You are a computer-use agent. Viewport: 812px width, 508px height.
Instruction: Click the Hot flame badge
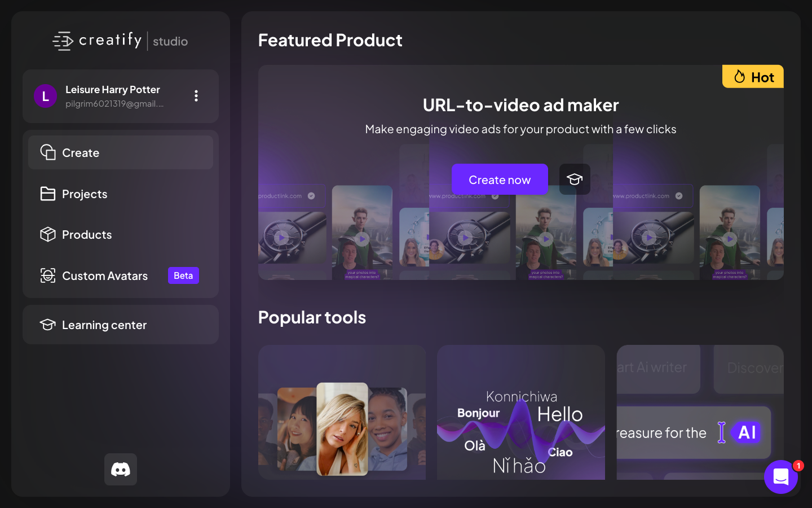753,77
